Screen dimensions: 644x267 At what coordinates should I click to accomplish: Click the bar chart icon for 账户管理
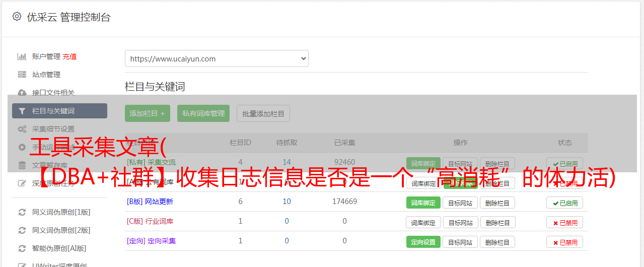coord(22,56)
